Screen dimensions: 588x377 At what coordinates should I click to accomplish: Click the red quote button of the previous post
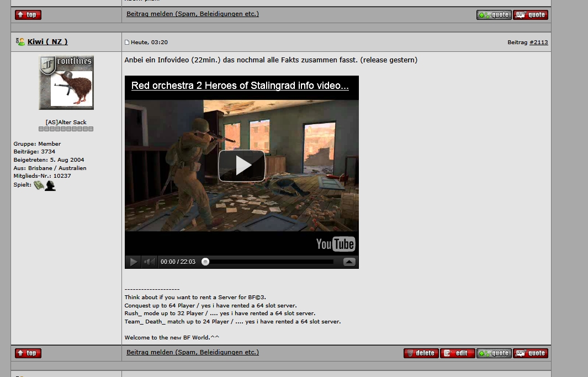click(x=530, y=14)
